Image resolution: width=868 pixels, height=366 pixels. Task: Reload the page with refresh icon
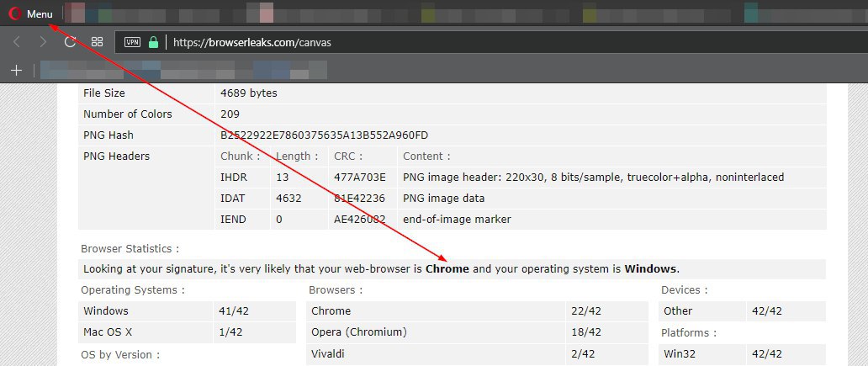click(70, 42)
